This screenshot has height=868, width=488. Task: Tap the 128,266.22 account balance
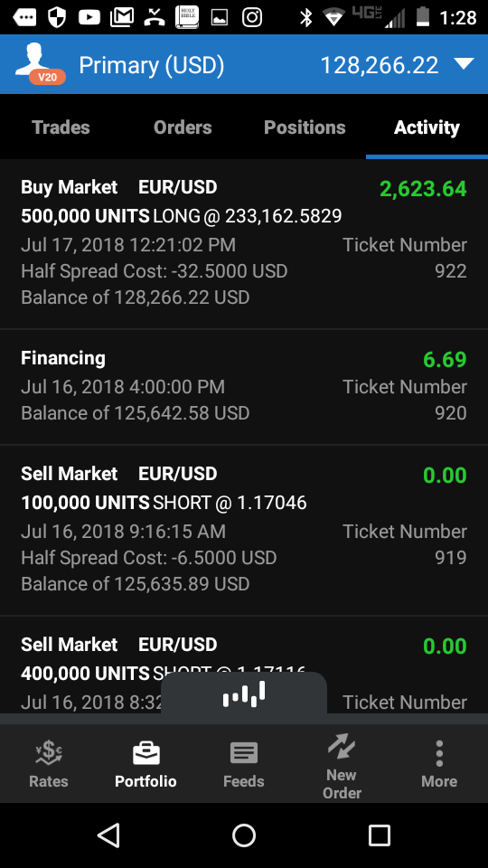[380, 65]
